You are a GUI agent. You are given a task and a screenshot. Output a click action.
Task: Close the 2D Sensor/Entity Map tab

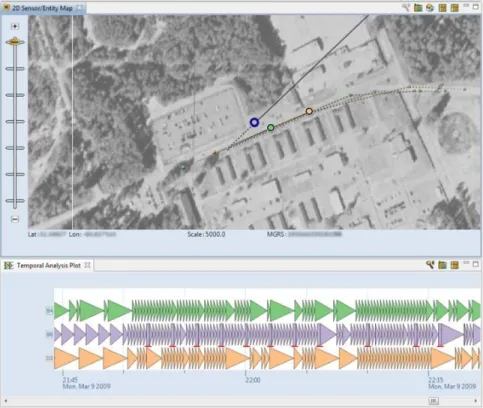click(80, 7)
